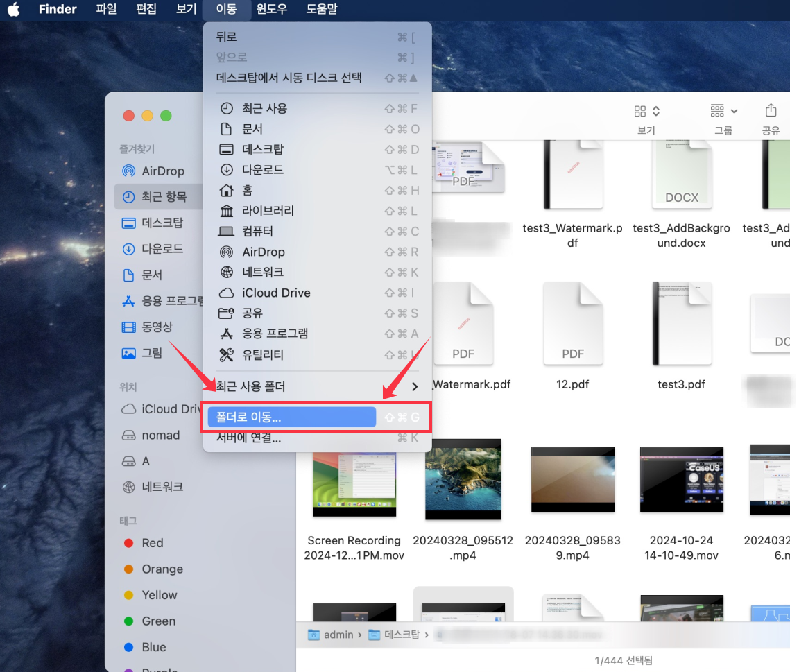The width and height of the screenshot is (799, 672).
Task: Click the Utilities tools icon in the menu
Action: [226, 355]
